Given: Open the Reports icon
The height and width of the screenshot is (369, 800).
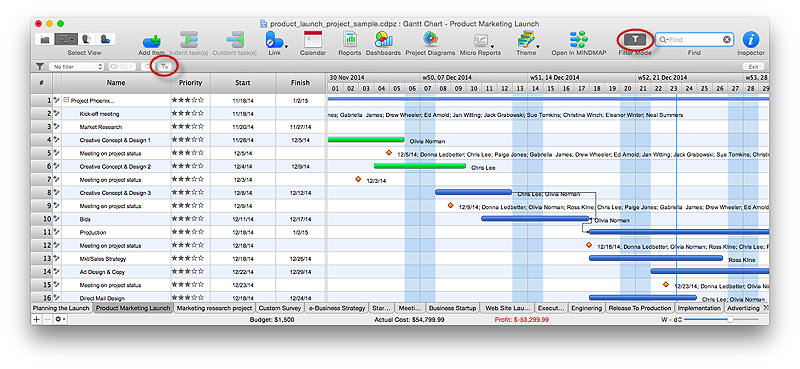Looking at the screenshot, I should click(x=350, y=40).
